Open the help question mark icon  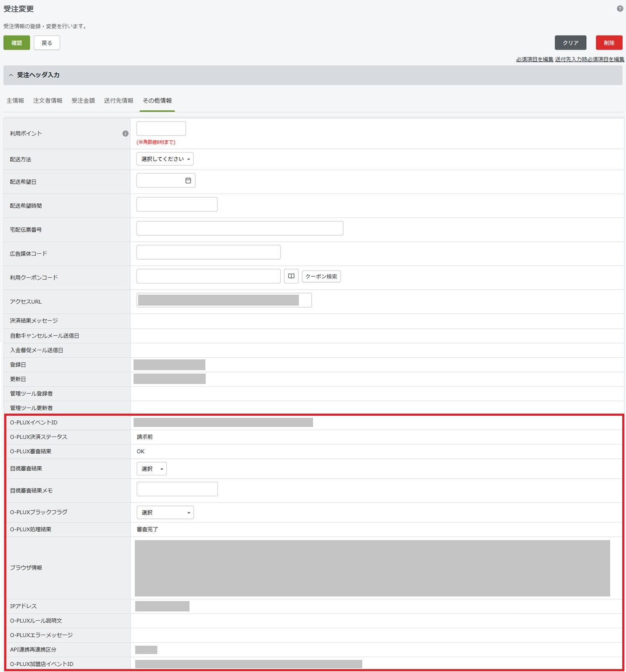tap(620, 9)
